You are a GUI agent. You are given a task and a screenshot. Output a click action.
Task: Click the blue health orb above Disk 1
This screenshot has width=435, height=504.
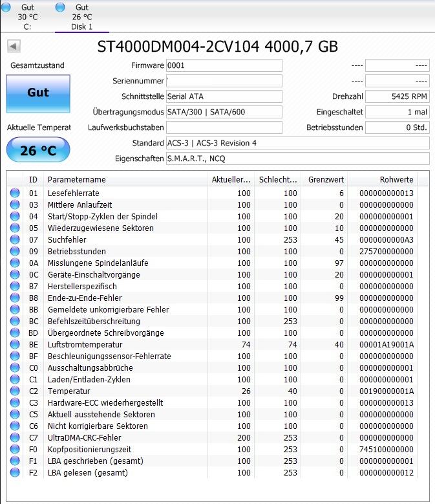click(x=60, y=6)
